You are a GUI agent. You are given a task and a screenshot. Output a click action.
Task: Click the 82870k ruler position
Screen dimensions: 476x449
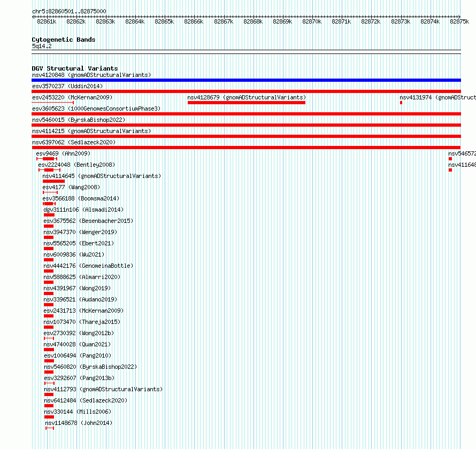tap(312, 21)
